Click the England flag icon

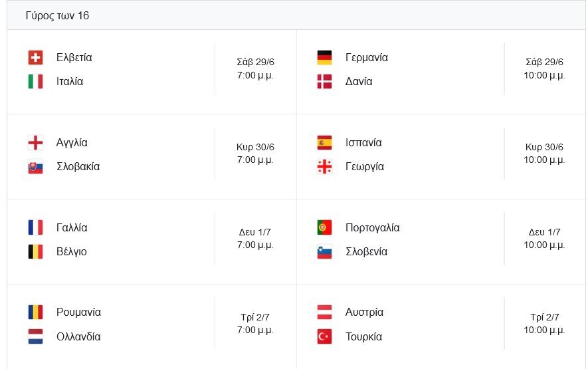coord(36,143)
